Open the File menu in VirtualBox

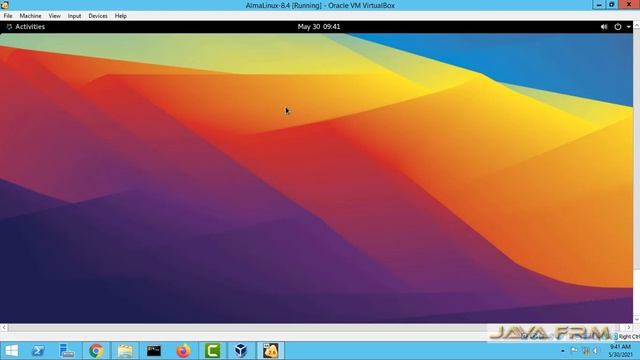tap(8, 16)
